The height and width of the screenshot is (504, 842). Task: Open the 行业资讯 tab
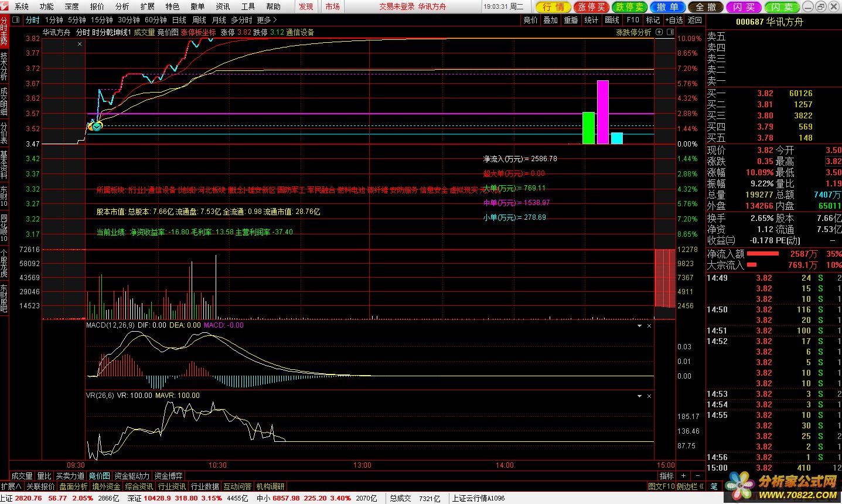click(x=172, y=486)
